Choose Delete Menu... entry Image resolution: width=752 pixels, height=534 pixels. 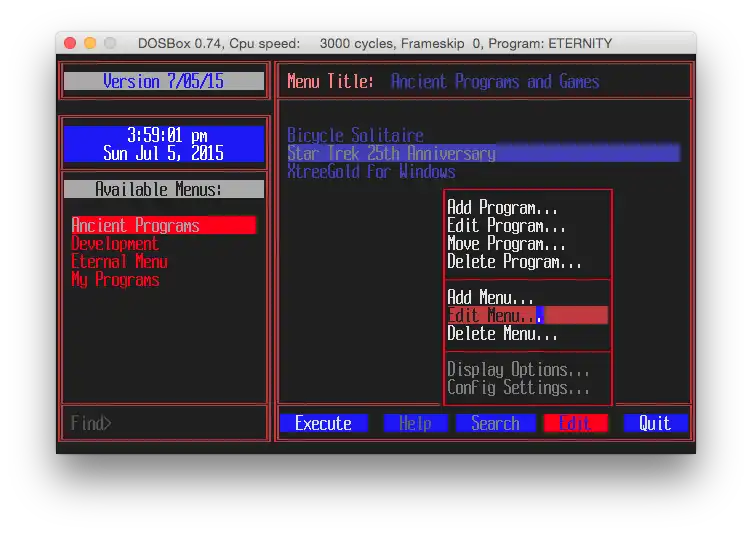tap(502, 333)
